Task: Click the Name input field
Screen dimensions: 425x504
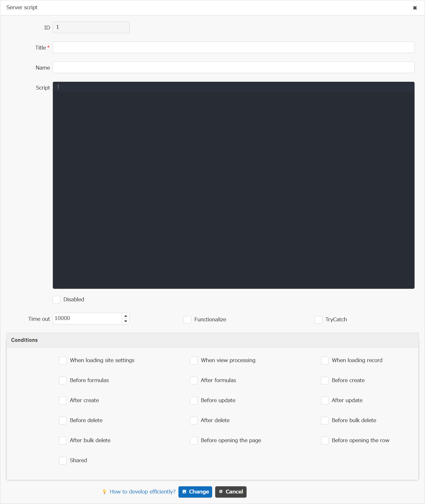Action: click(x=233, y=67)
